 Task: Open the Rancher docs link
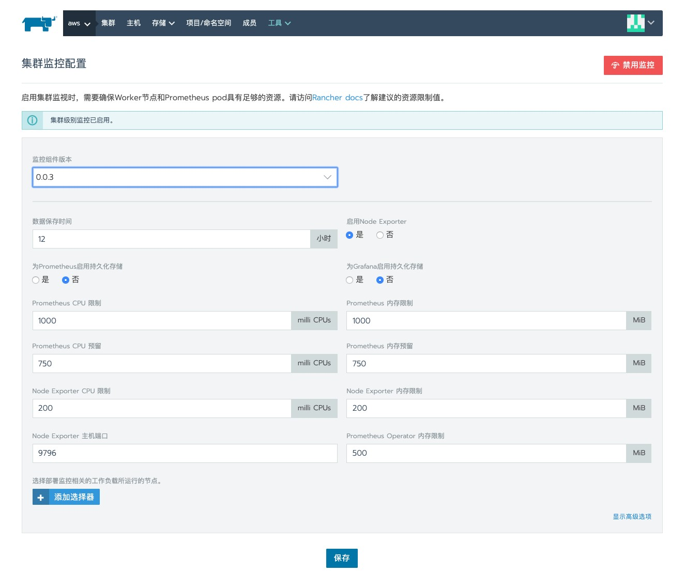point(337,98)
